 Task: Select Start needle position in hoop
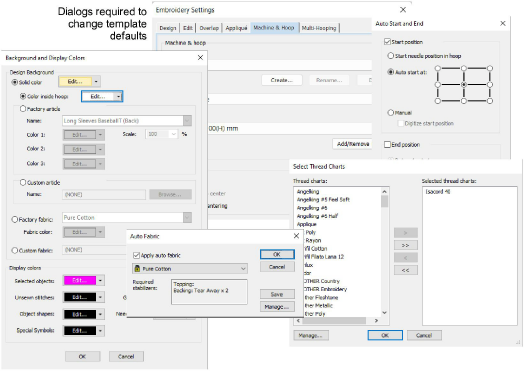pos(391,56)
